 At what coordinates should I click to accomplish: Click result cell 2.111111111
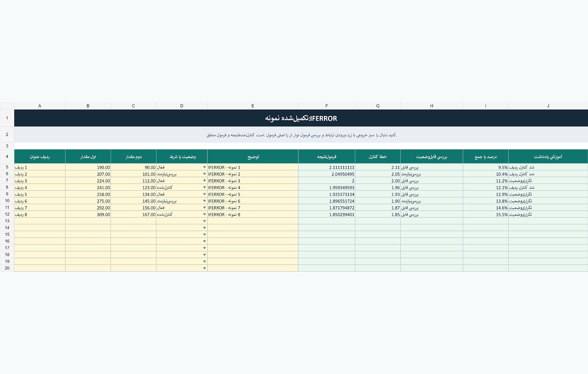pos(327,167)
